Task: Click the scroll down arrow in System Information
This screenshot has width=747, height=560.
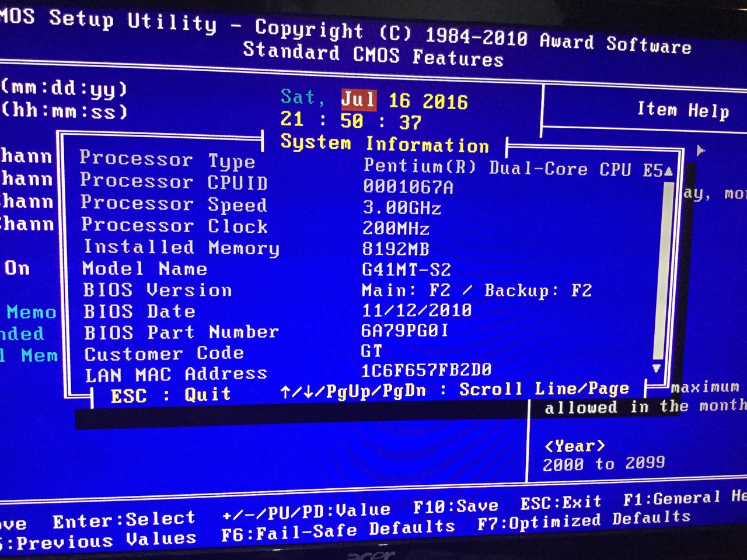Action: [657, 368]
